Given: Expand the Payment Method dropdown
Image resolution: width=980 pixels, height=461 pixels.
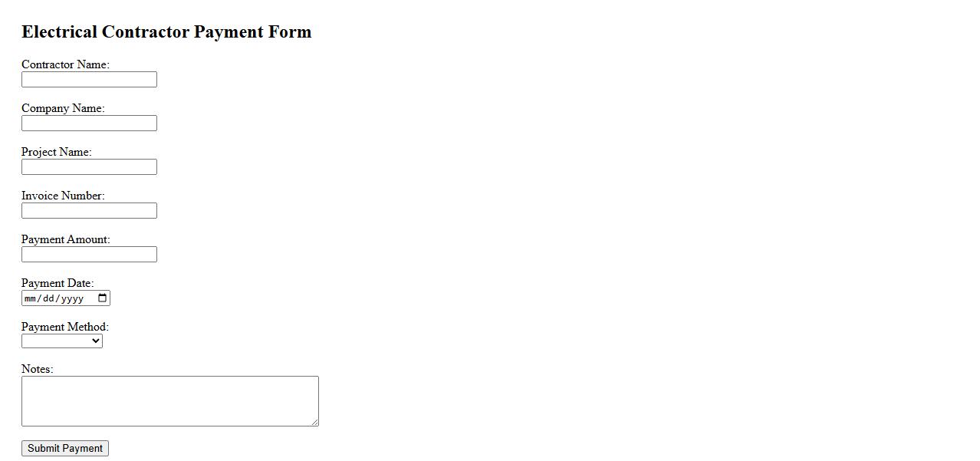Looking at the screenshot, I should [x=62, y=341].
